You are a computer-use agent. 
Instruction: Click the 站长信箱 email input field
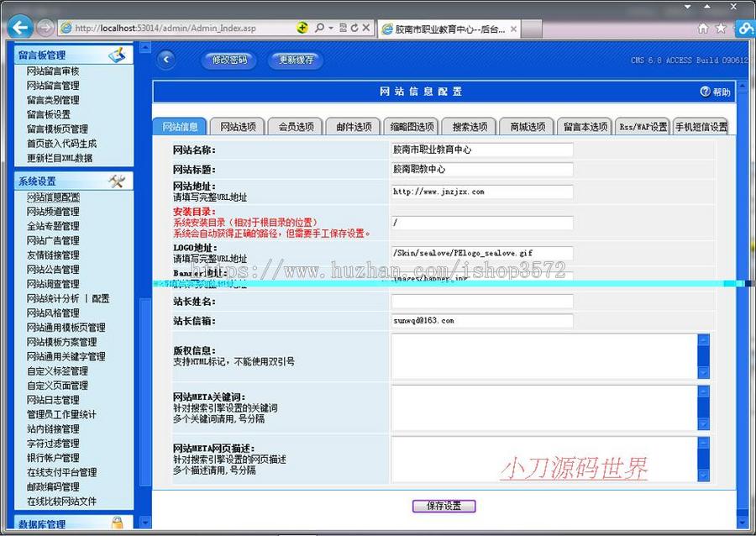[x=480, y=320]
